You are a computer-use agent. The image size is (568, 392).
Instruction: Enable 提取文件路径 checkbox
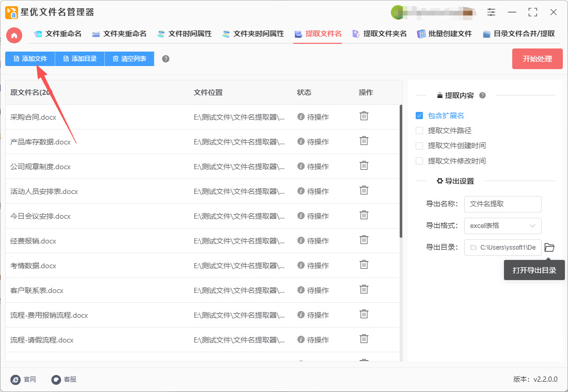[419, 130]
